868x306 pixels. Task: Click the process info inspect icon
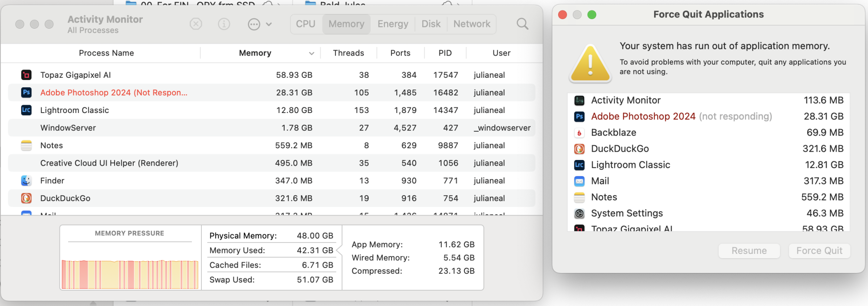(224, 24)
